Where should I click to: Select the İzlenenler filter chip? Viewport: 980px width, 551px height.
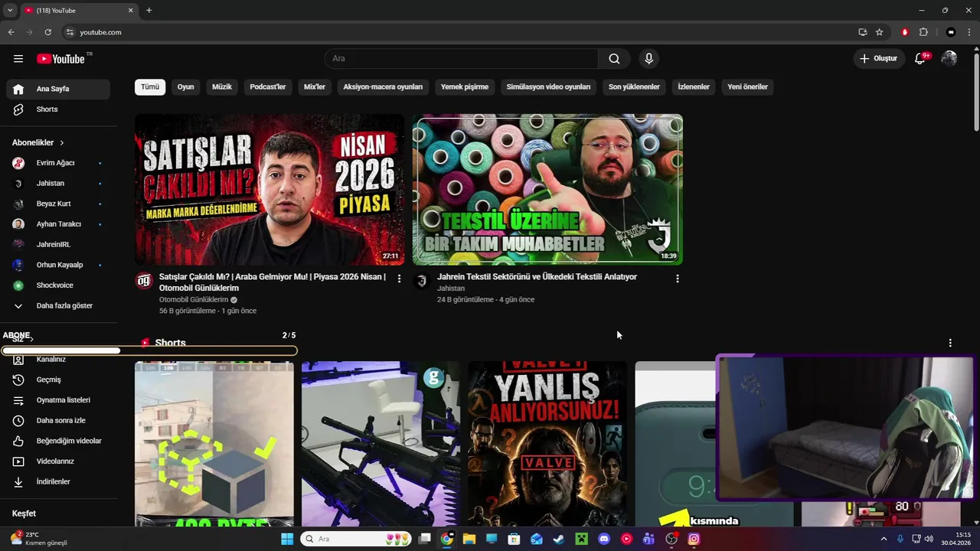(694, 87)
